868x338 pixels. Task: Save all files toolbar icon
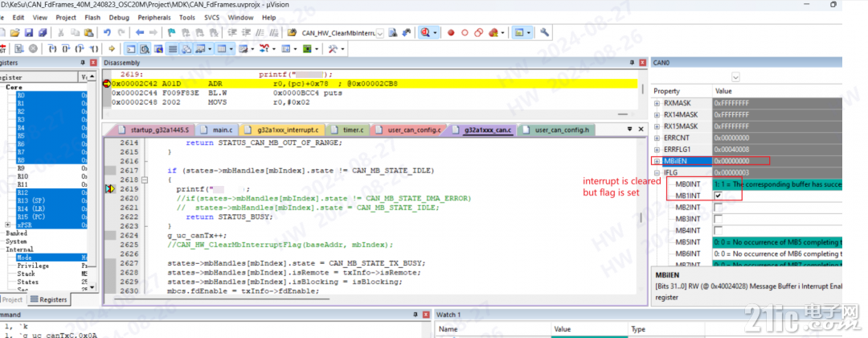point(42,33)
